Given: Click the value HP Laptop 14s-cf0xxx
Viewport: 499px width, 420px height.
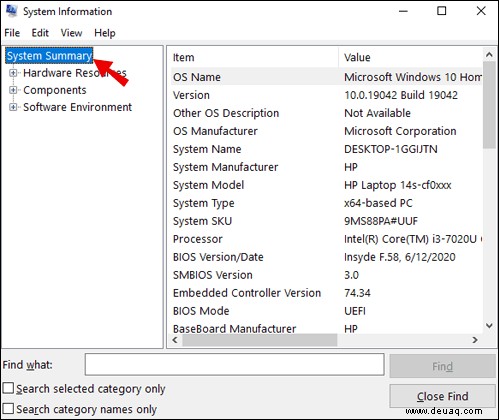Looking at the screenshot, I should pos(398,185).
